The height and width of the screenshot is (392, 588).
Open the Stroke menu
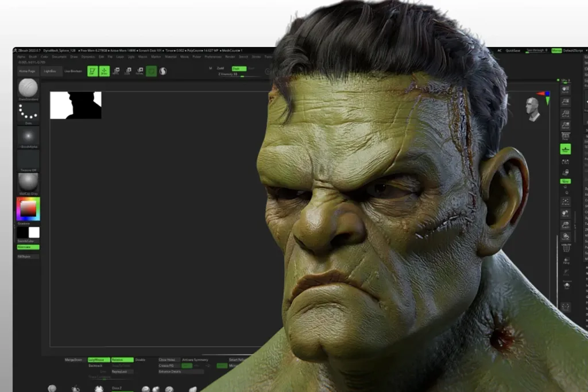tap(256, 57)
